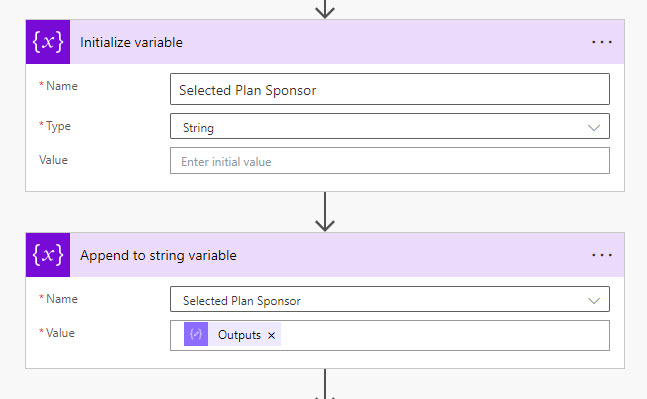Click the Append to string variable icon
Screen dimensions: 647x399
(x=48, y=255)
